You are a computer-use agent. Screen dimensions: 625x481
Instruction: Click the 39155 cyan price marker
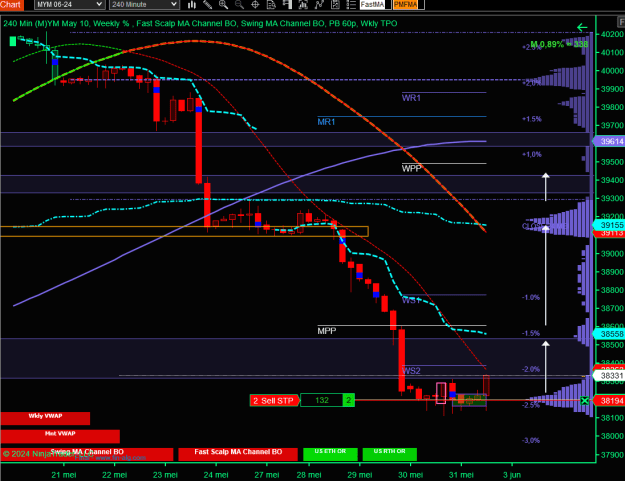[x=609, y=225]
